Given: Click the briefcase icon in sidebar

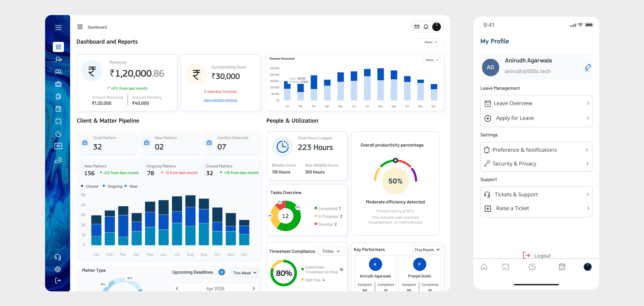Looking at the screenshot, I should [58, 84].
